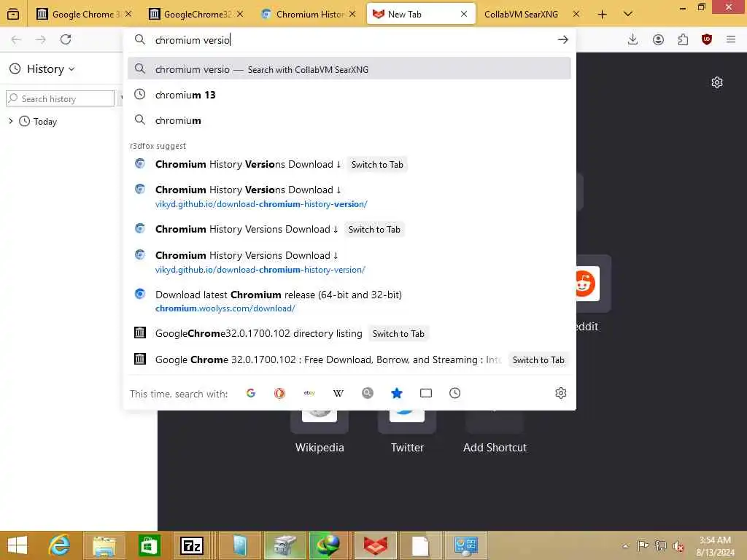The width and height of the screenshot is (747, 560).
Task: Search history using the clock icon
Action: 455,393
